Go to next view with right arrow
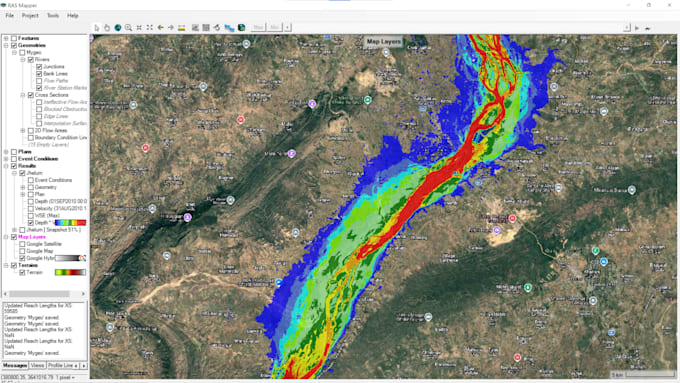 point(171,28)
